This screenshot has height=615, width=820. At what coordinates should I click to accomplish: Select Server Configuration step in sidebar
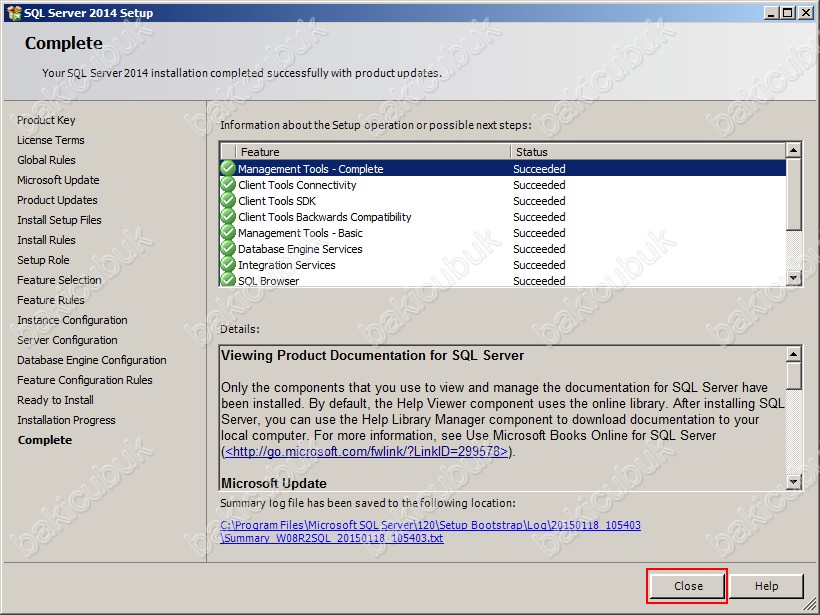[67, 340]
